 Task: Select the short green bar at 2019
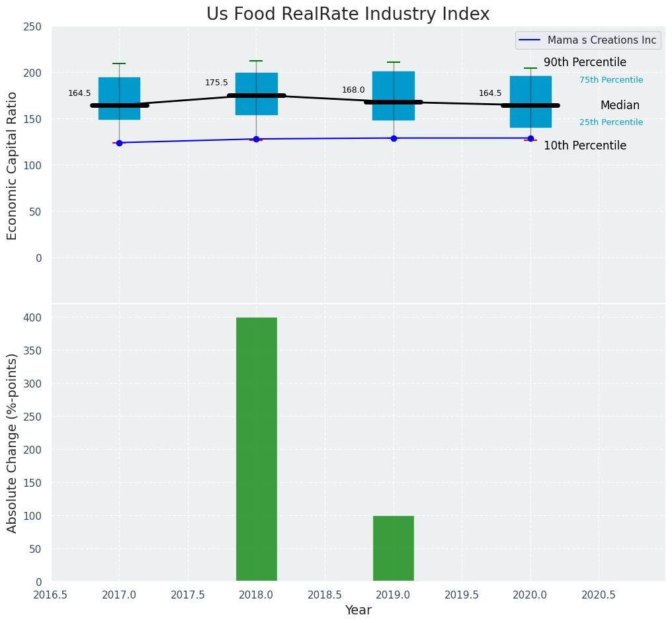point(394,548)
